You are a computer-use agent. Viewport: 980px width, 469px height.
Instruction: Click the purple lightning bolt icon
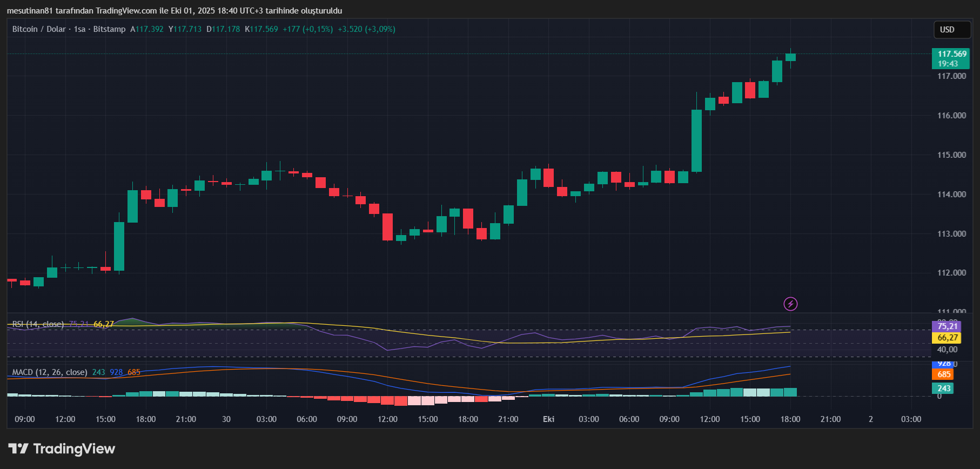click(x=790, y=304)
